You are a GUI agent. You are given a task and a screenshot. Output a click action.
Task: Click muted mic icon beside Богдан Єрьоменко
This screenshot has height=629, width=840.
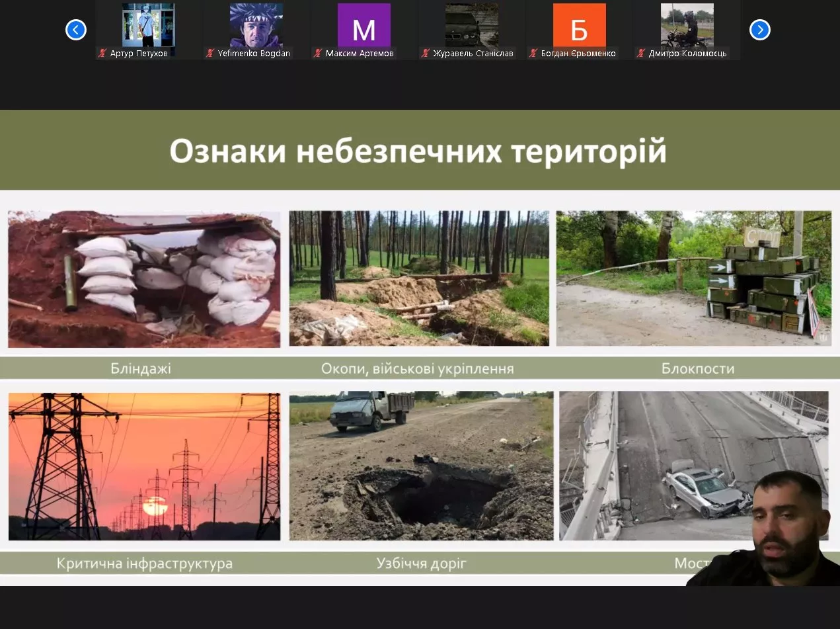coord(533,54)
